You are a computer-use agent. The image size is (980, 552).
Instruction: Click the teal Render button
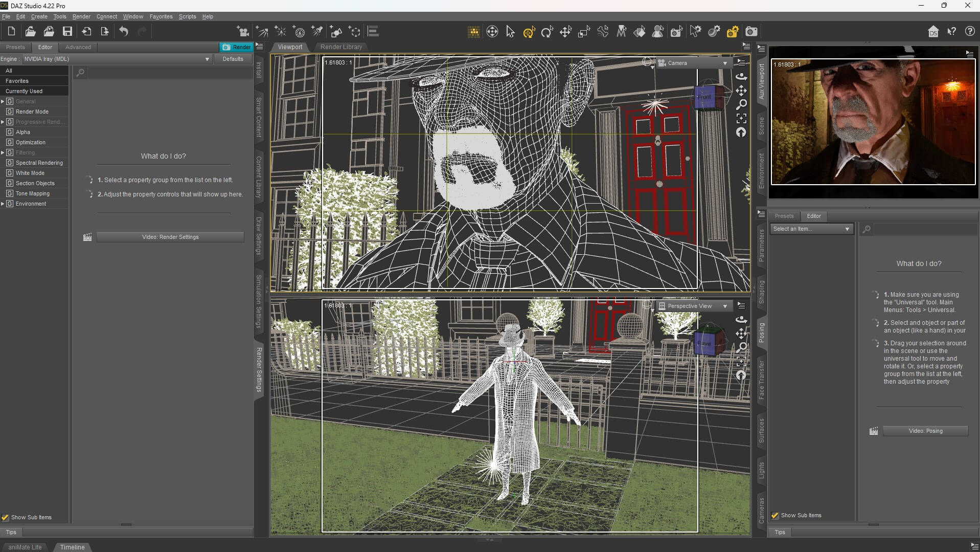[x=236, y=47]
